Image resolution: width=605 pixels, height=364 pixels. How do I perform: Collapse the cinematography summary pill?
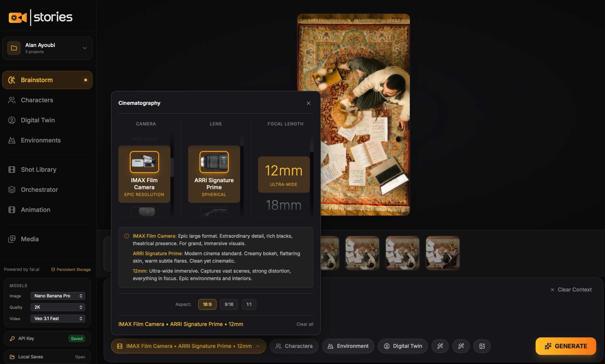coord(188,346)
